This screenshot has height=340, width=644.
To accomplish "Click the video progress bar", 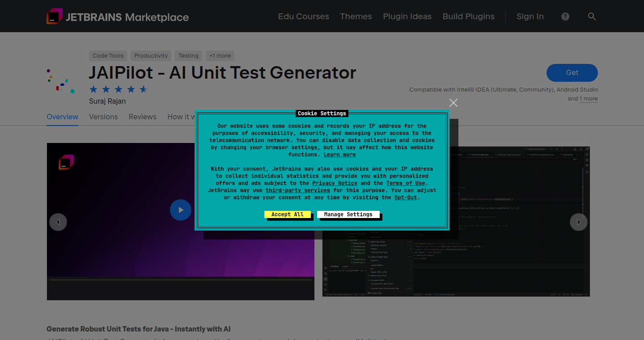I will [181, 280].
